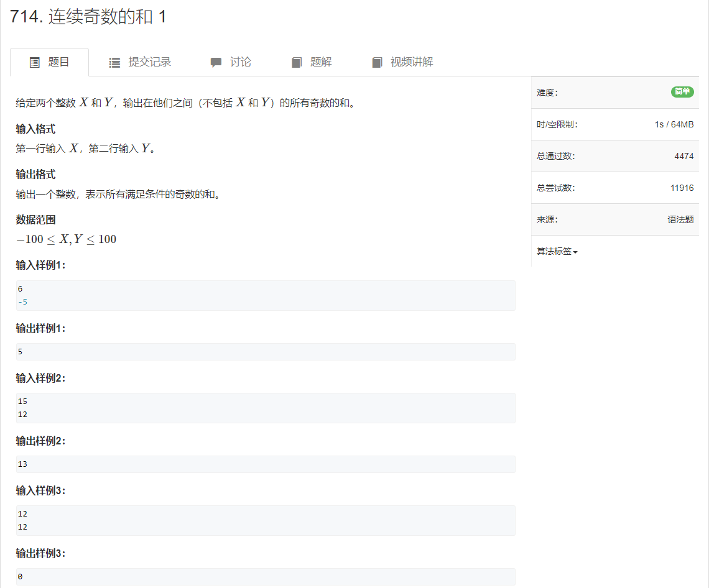Click the 输出样例2 value 13
709x588 pixels.
pyautogui.click(x=22, y=464)
